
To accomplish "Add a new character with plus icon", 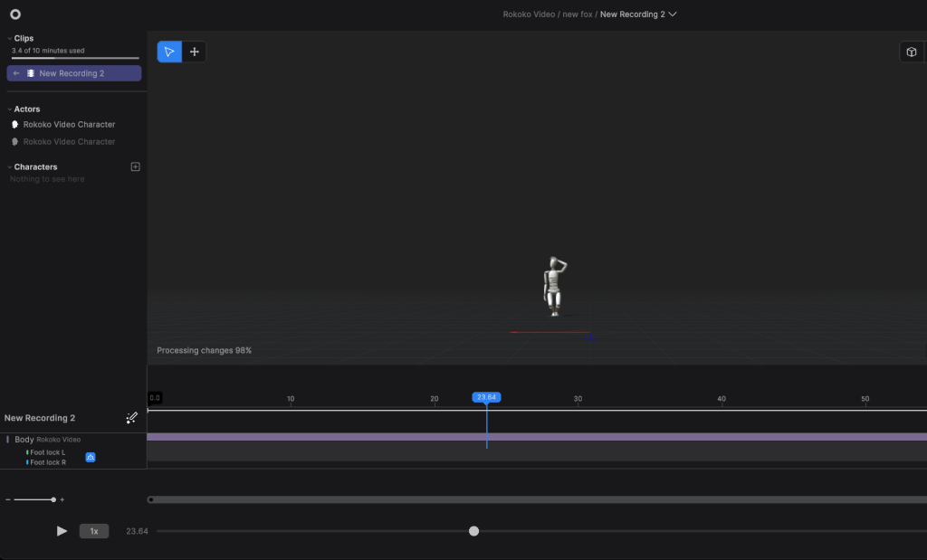I will (x=136, y=166).
